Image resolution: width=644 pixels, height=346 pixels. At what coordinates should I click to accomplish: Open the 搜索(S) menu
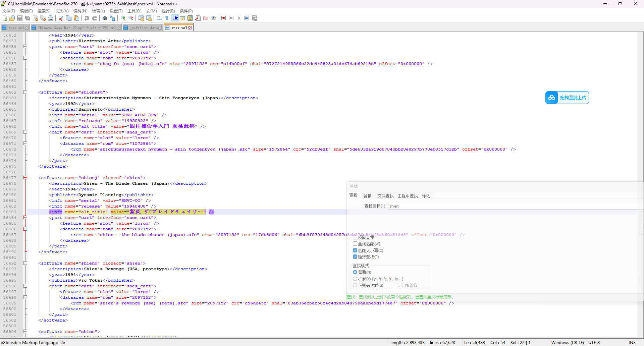44,11
